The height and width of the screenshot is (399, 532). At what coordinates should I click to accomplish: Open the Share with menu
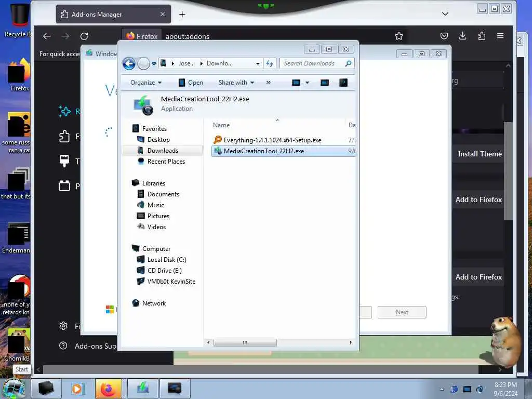[236, 83]
